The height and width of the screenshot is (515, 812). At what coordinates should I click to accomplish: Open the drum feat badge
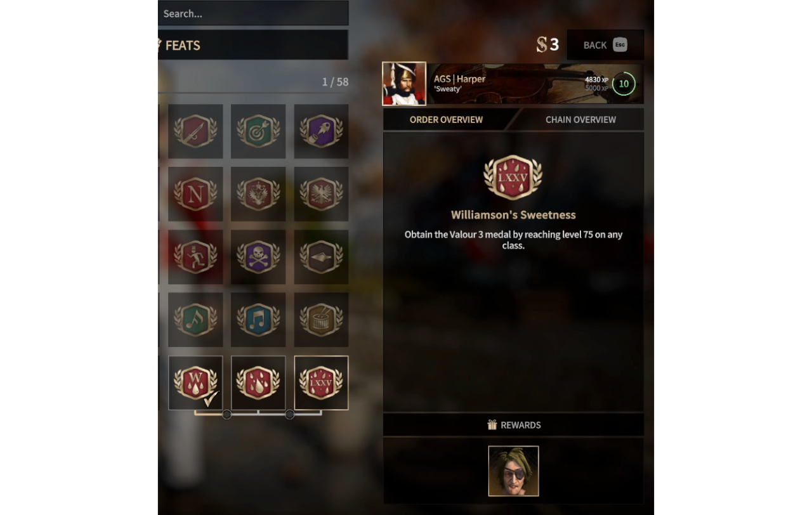pyautogui.click(x=321, y=320)
